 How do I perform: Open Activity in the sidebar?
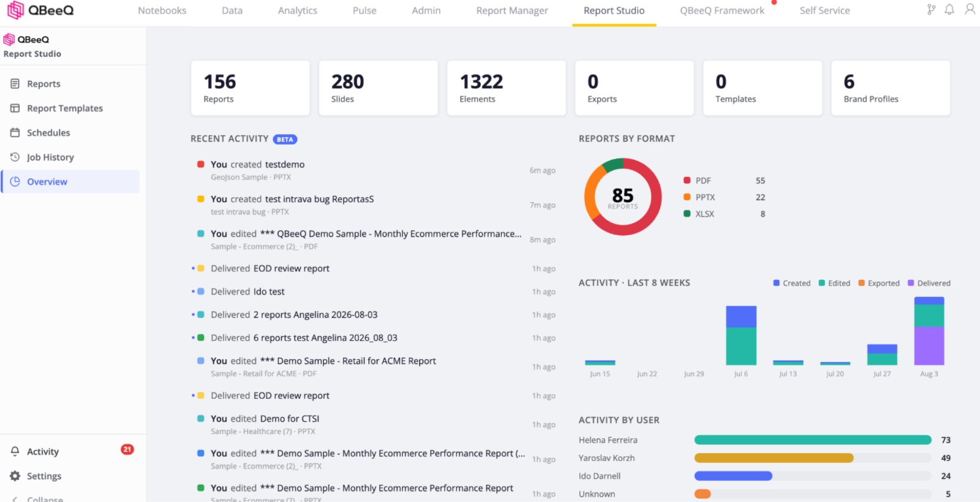pyautogui.click(x=70, y=452)
